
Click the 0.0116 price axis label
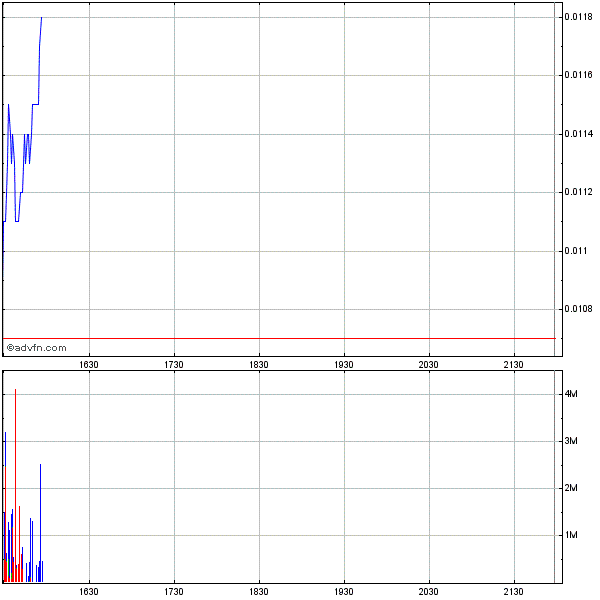(578, 75)
